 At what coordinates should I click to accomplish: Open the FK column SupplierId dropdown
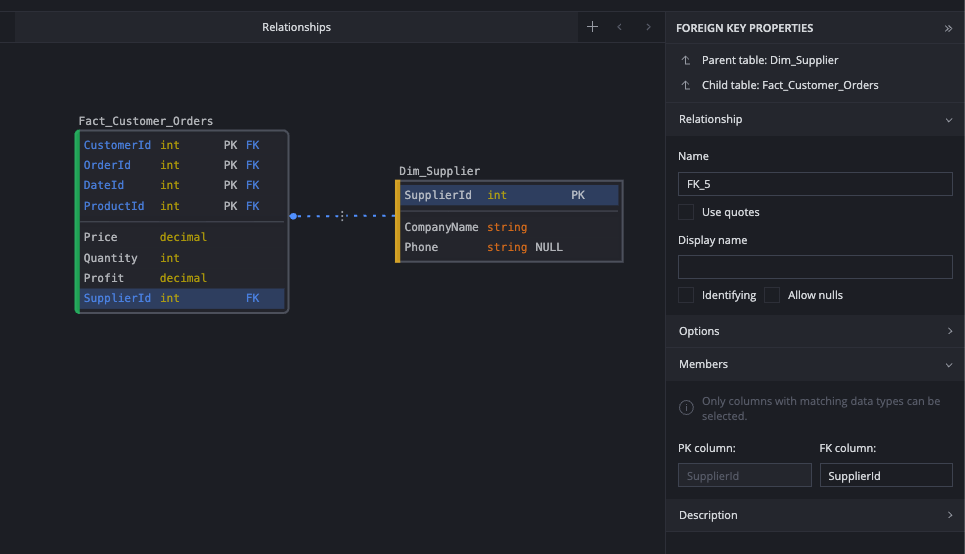pyautogui.click(x=886, y=475)
